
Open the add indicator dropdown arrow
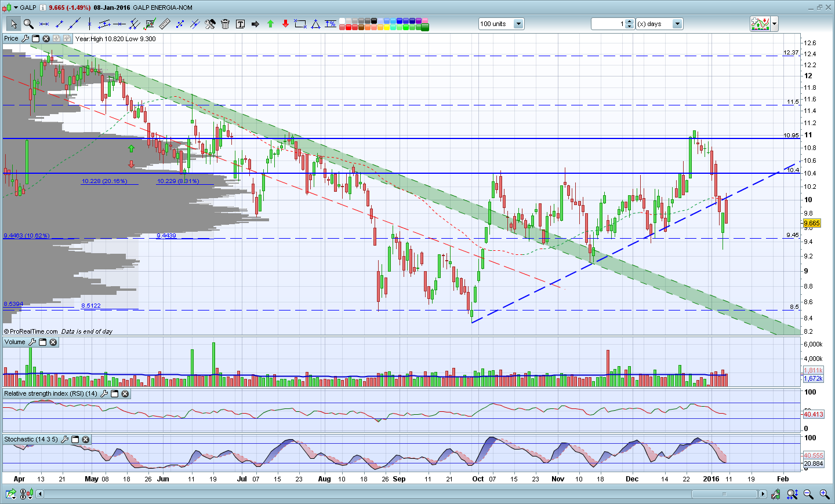(775, 24)
